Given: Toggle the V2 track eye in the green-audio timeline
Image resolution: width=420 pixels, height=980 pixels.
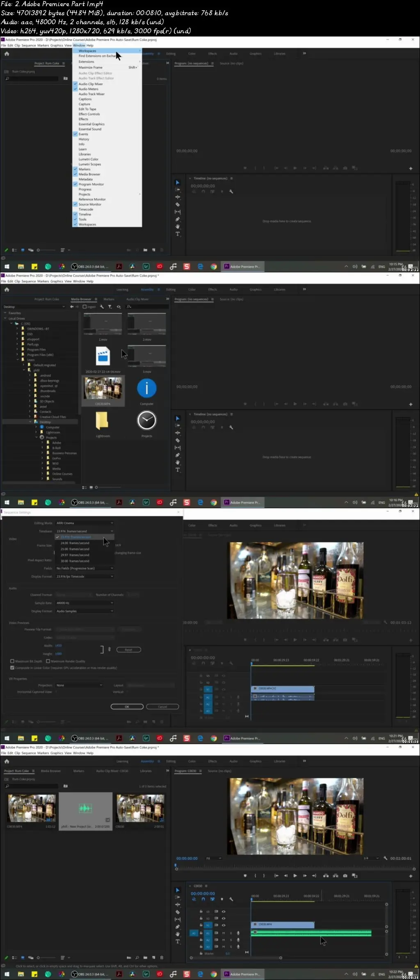Looking at the screenshot, I should point(224,918).
